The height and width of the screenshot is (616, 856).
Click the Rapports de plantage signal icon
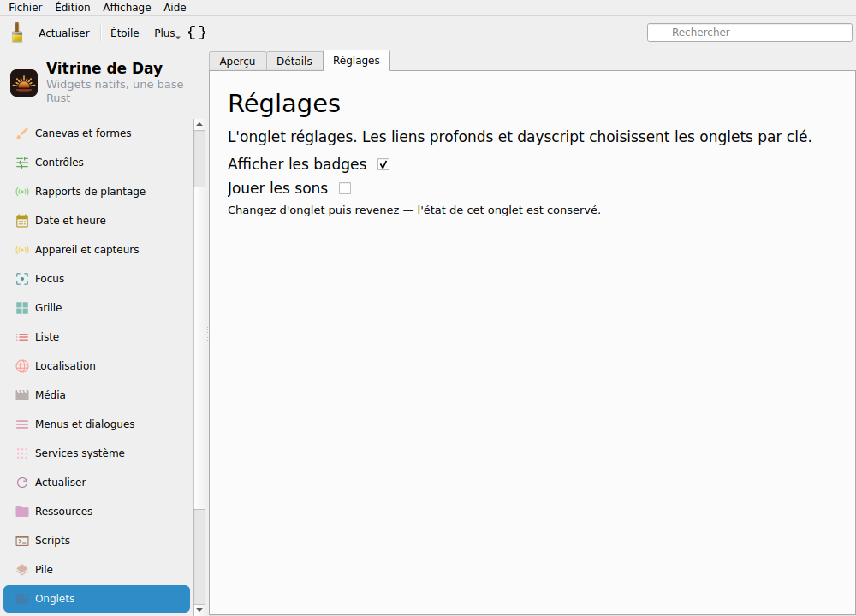[22, 192]
